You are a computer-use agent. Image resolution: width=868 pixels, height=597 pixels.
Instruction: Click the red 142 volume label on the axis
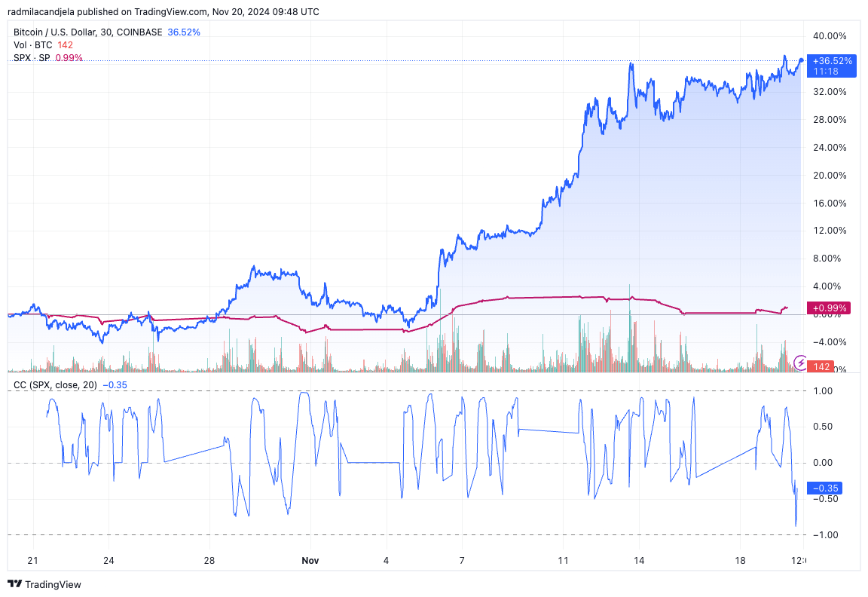point(821,366)
